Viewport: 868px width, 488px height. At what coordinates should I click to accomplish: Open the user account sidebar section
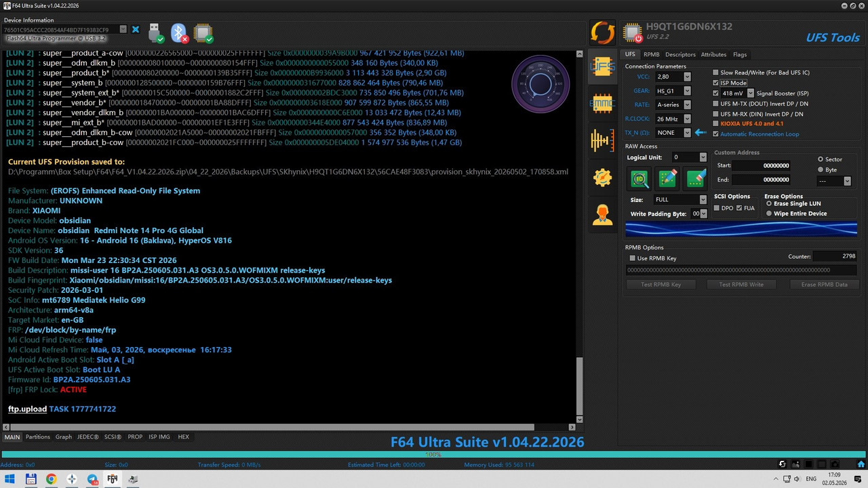pyautogui.click(x=602, y=214)
